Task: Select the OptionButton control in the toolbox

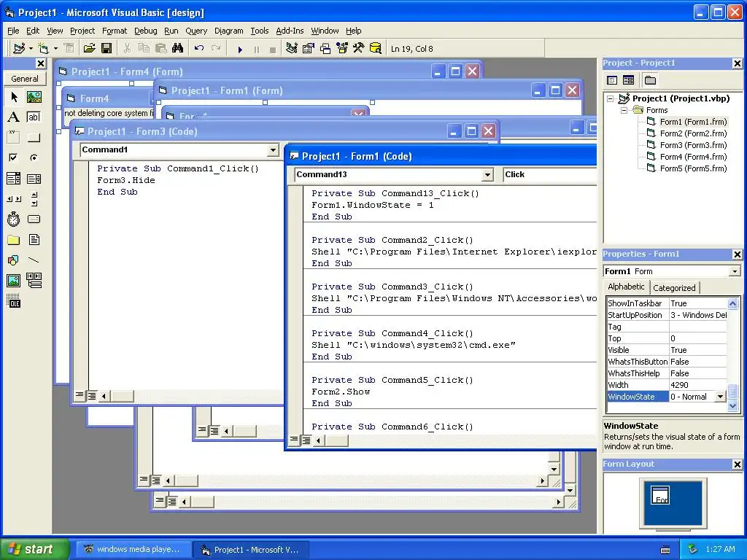Action: (34, 157)
